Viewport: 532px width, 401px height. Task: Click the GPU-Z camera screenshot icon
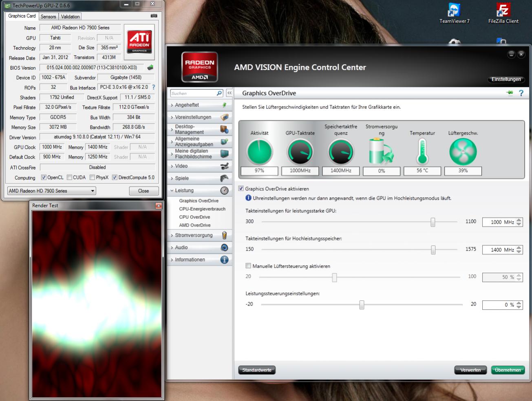(154, 16)
